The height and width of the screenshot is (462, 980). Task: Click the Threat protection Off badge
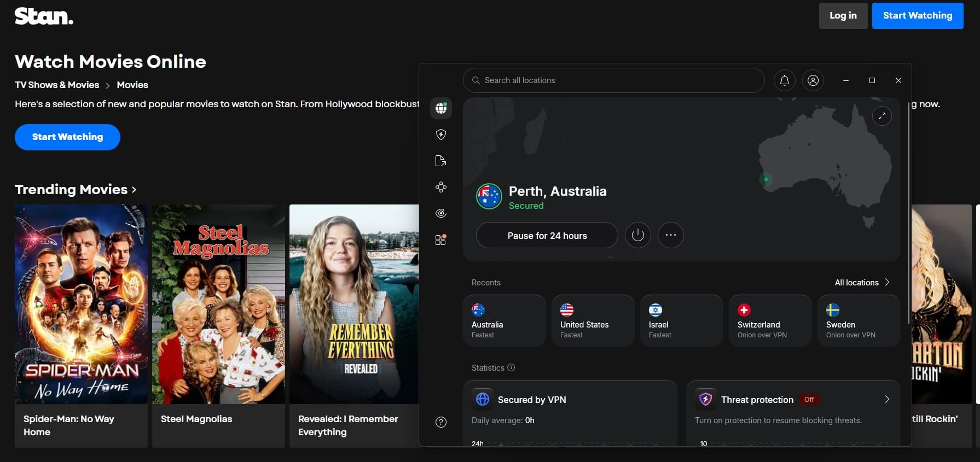click(x=809, y=400)
